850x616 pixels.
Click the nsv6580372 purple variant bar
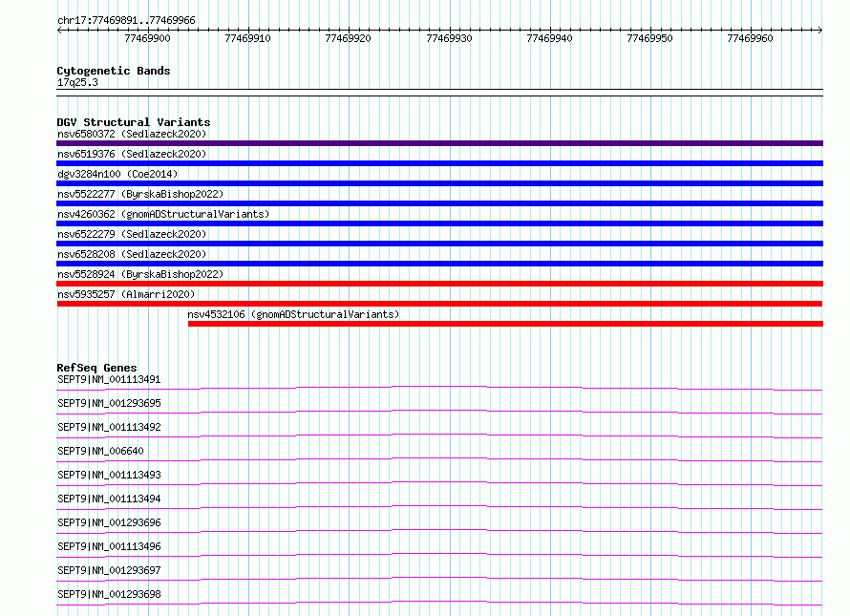(439, 143)
